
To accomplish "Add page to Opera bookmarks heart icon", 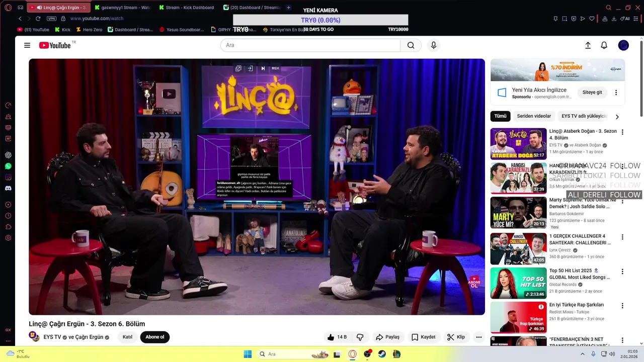I will [x=592, y=19].
